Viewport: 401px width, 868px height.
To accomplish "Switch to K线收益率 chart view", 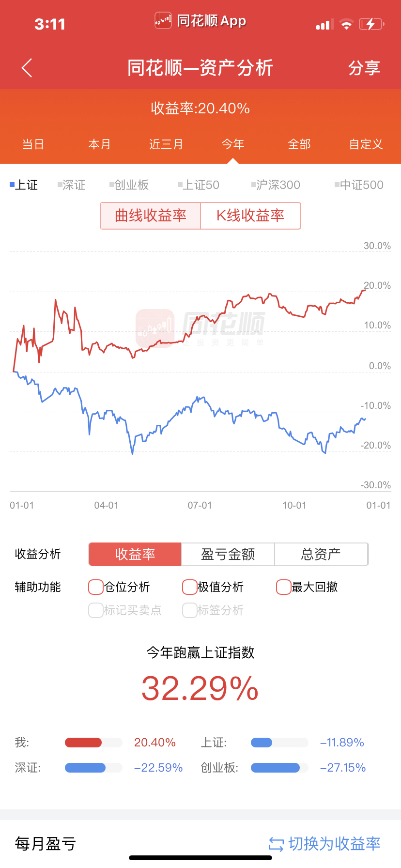I will [250, 216].
